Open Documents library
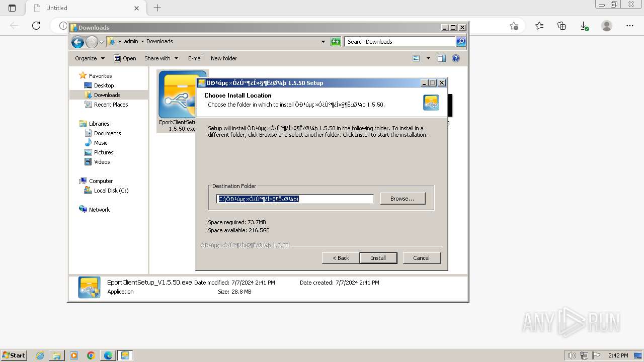This screenshot has height=362, width=644. (107, 133)
